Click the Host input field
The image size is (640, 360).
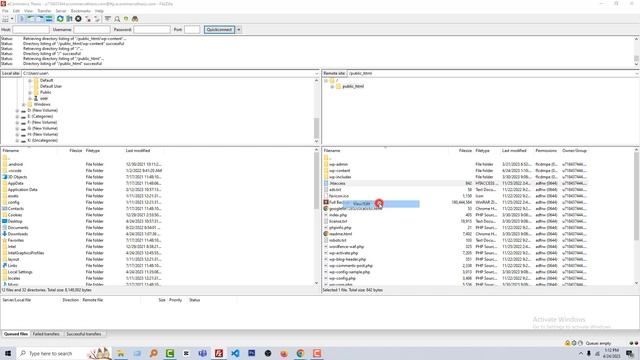31,29
